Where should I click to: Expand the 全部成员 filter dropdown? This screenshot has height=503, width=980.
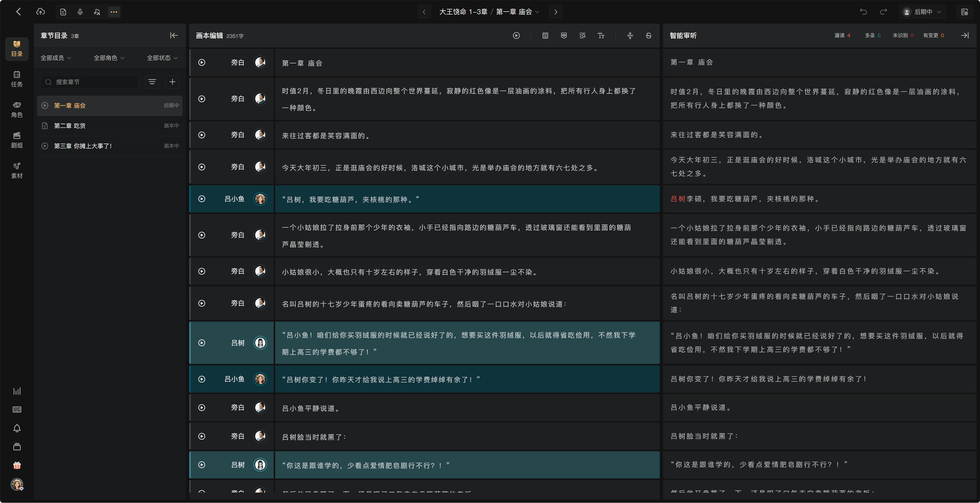[56, 58]
